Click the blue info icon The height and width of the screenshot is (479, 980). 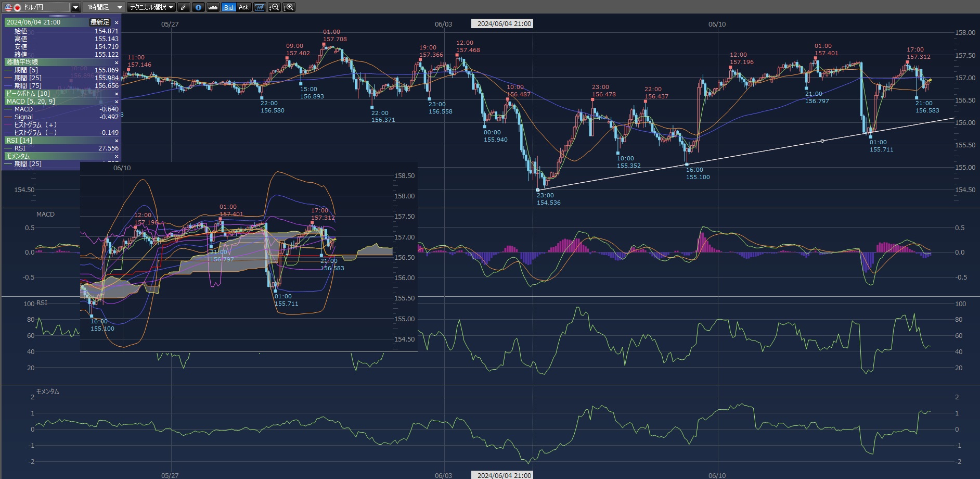point(198,7)
